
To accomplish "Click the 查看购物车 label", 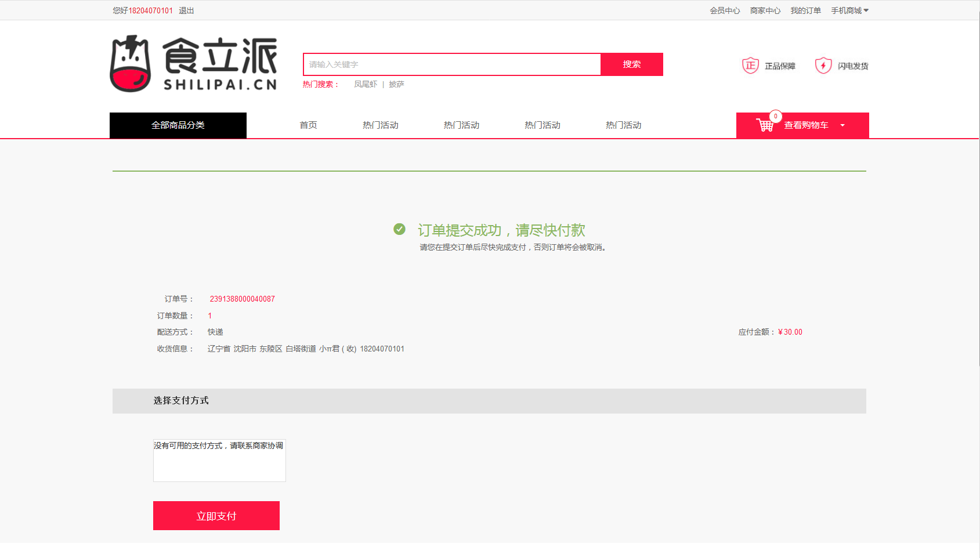I will click(x=806, y=125).
